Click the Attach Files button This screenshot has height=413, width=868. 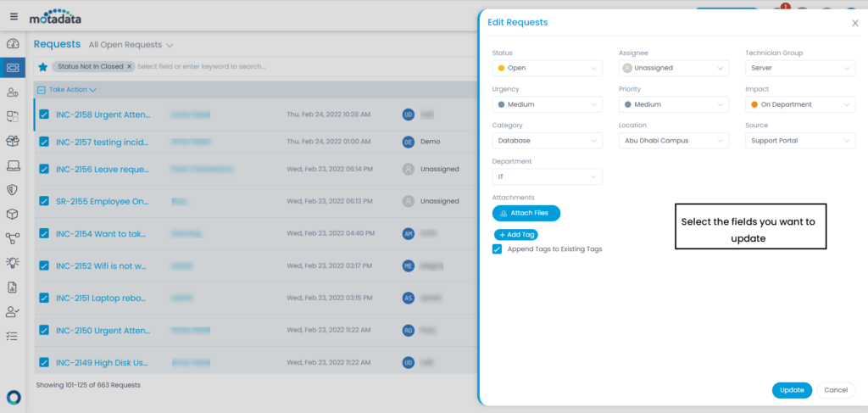pos(526,214)
